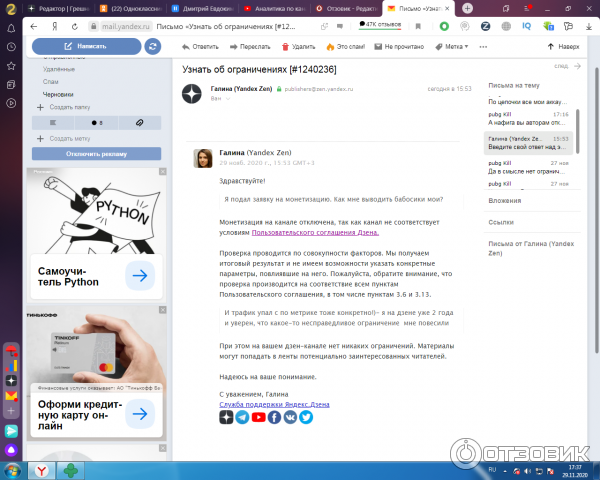
Task: Open thread message from pubg Kill at 17:16
Action: click(x=528, y=119)
